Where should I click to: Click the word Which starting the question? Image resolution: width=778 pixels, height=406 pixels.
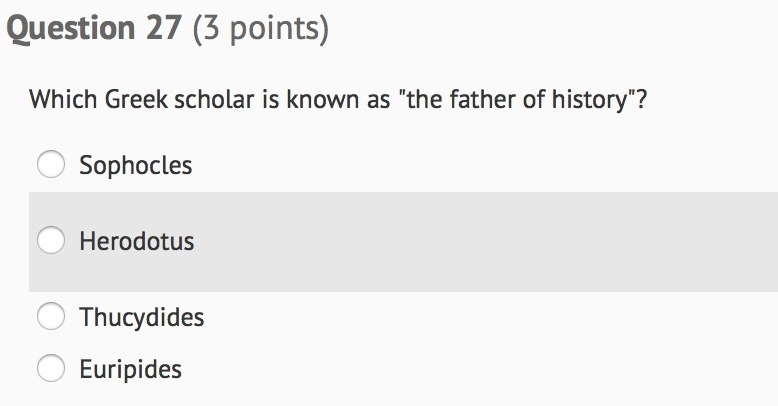point(63,99)
